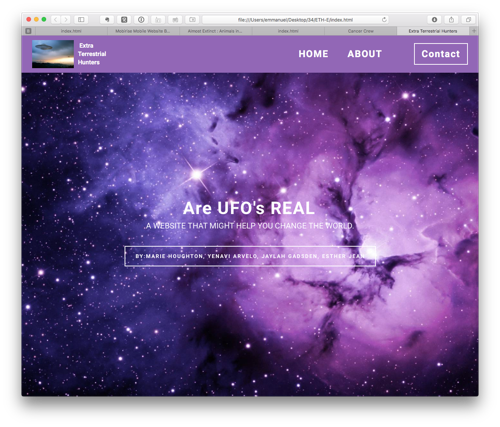
Task: Open the downloads icon in toolbar
Action: click(434, 20)
